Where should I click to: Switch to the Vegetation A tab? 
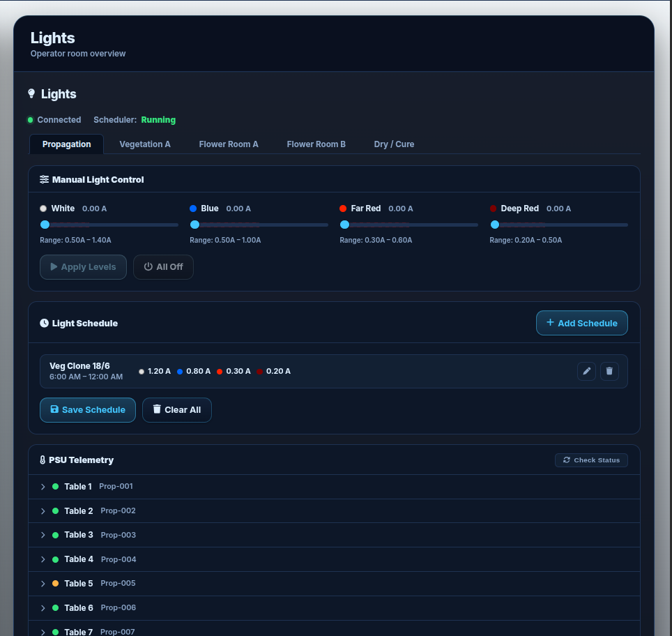(145, 144)
